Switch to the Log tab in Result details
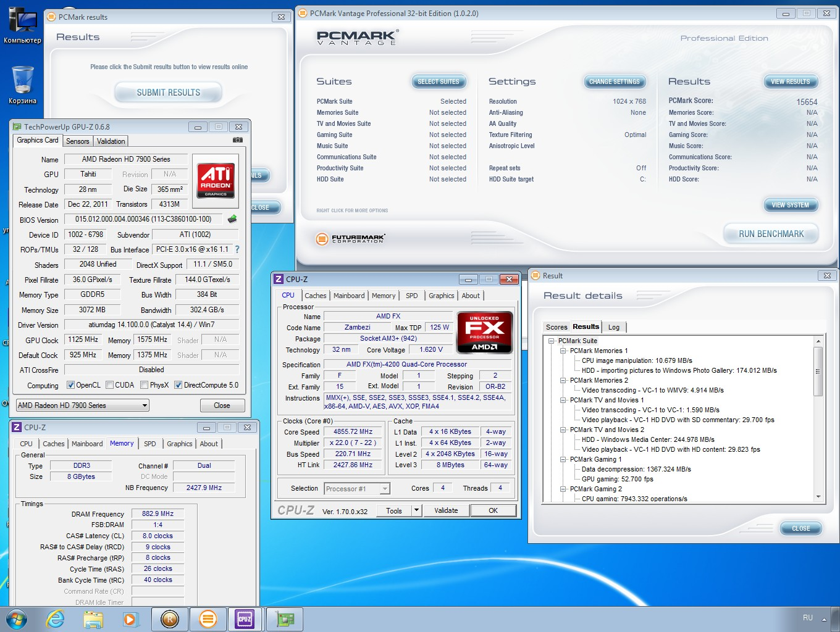The height and width of the screenshot is (632, 840). pyautogui.click(x=614, y=327)
